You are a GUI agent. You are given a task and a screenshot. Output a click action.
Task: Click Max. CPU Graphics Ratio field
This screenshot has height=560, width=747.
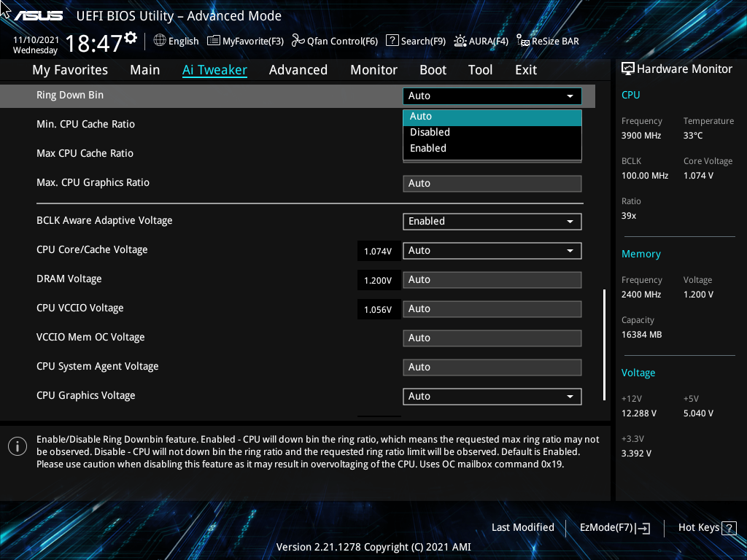tap(492, 184)
